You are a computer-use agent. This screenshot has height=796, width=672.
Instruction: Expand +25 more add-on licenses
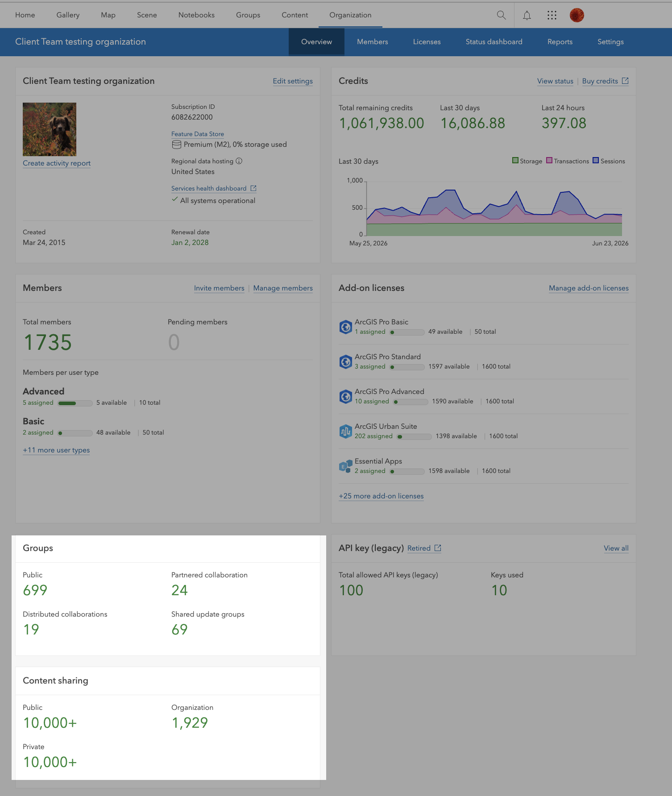click(x=381, y=496)
